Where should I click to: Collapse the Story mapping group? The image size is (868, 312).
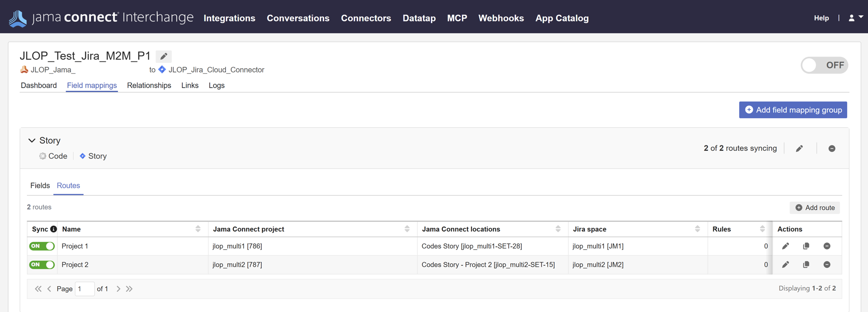[x=32, y=140]
